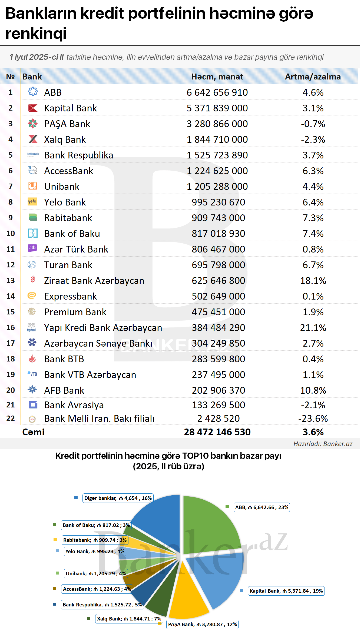
Task: Click the Xalq Bank legend color marker
Action: click(89, 618)
